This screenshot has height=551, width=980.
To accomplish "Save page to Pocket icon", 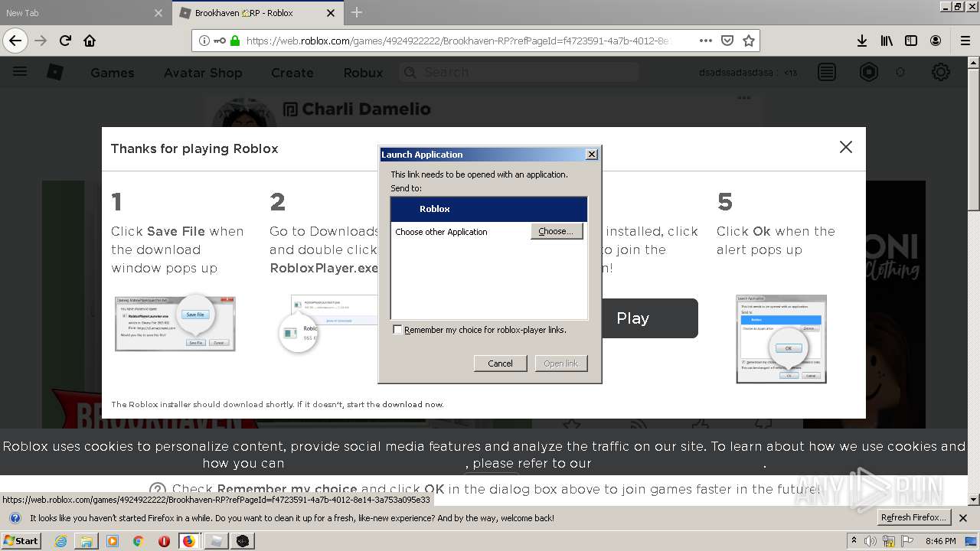I will [727, 41].
